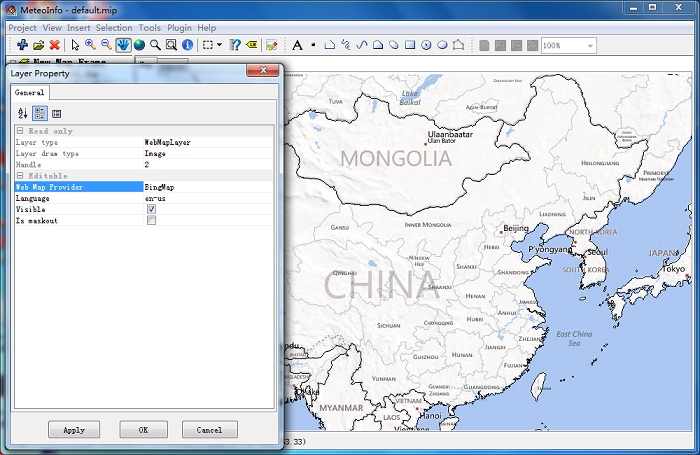Click the Add Layer plus icon
Viewport: 700px width, 455px height.
(22, 45)
